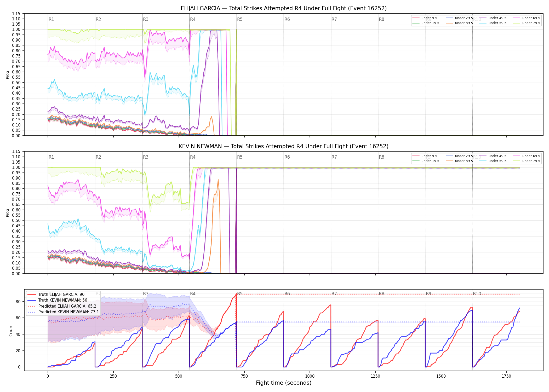549x392 pixels.
Task: Click the 1000 tick label on the time axis
Action: (x=310, y=376)
